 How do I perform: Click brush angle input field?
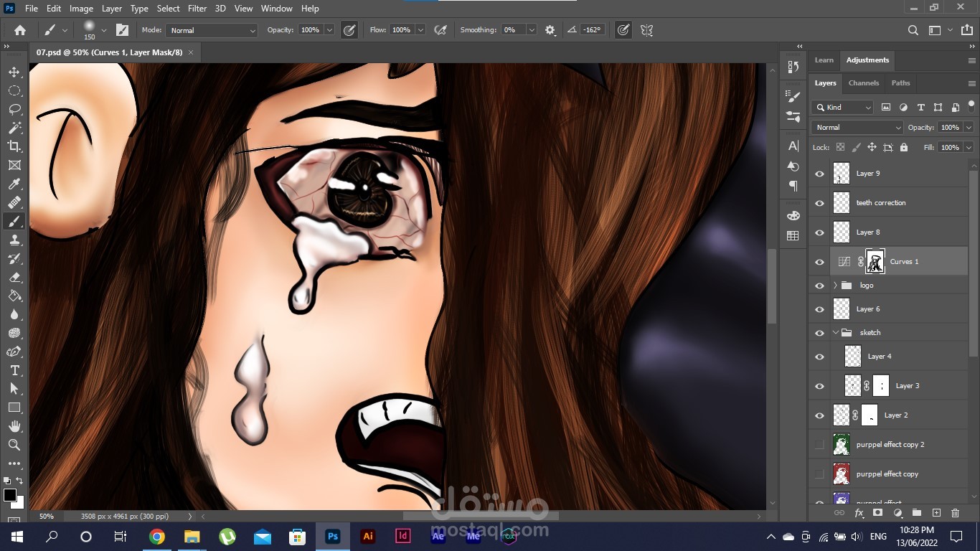click(592, 30)
